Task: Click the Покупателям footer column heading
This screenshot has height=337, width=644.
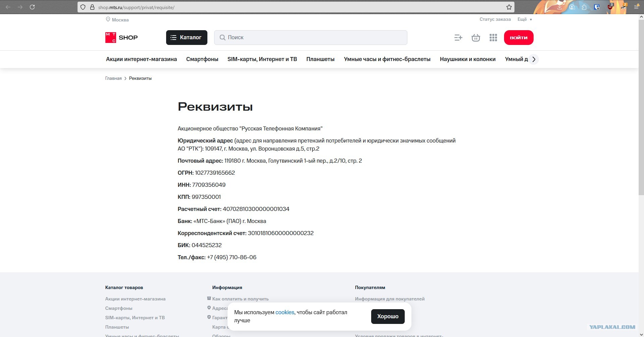Action: 370,287
